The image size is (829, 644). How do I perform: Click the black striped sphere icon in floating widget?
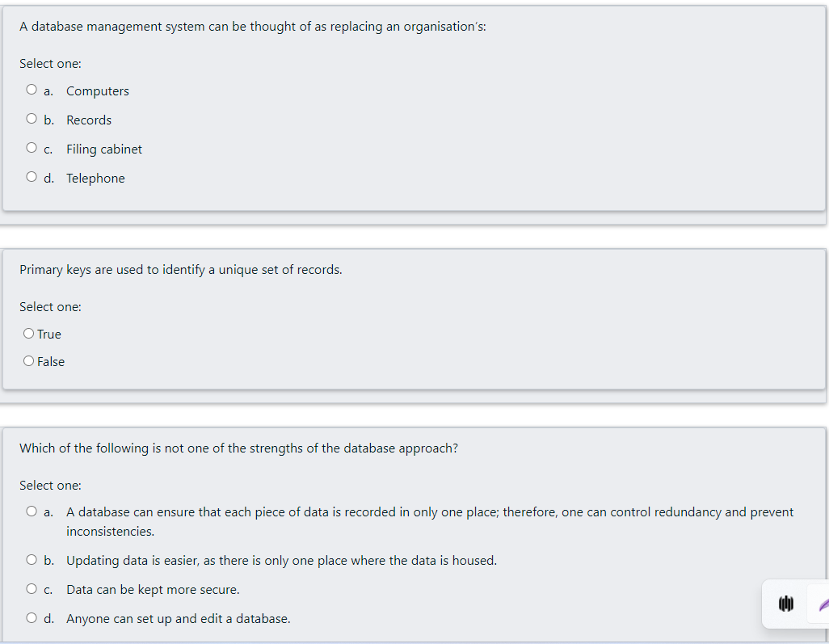point(785,604)
